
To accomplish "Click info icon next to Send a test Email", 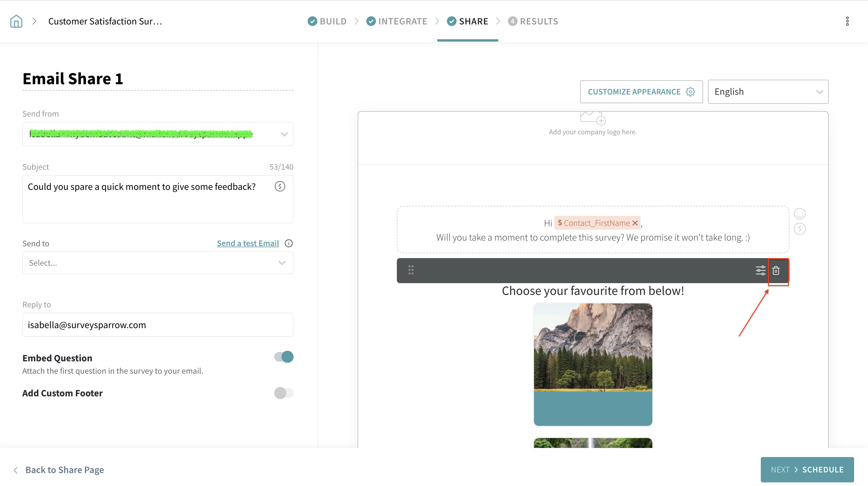I will [x=288, y=243].
